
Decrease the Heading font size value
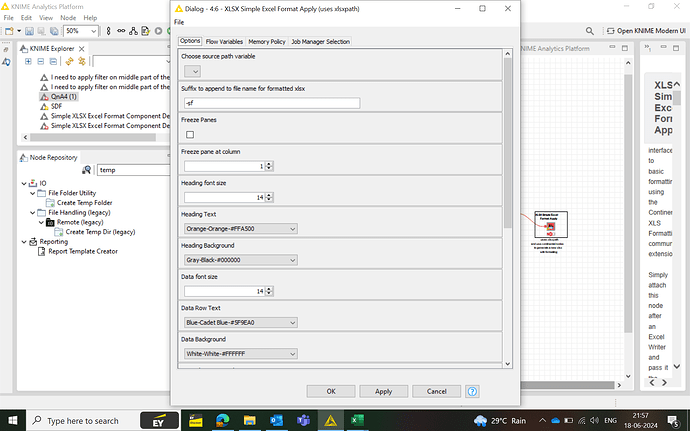pos(269,200)
